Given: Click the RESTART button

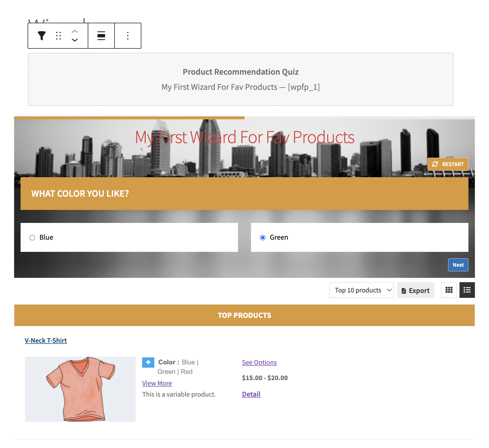Looking at the screenshot, I should pyautogui.click(x=448, y=164).
